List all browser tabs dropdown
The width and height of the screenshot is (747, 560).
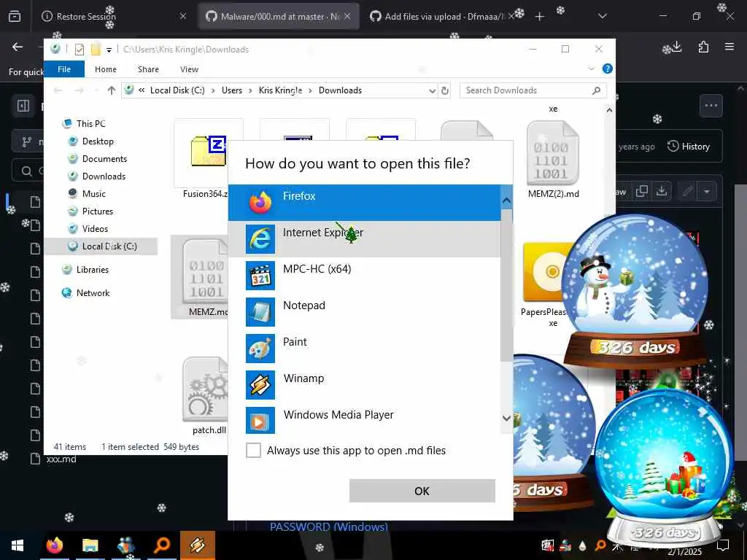pyautogui.click(x=602, y=17)
